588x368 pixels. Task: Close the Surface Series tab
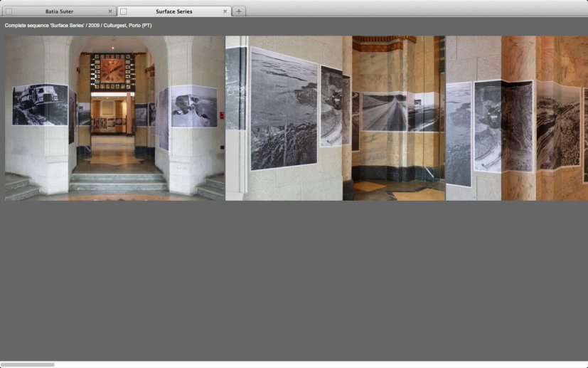pos(225,11)
